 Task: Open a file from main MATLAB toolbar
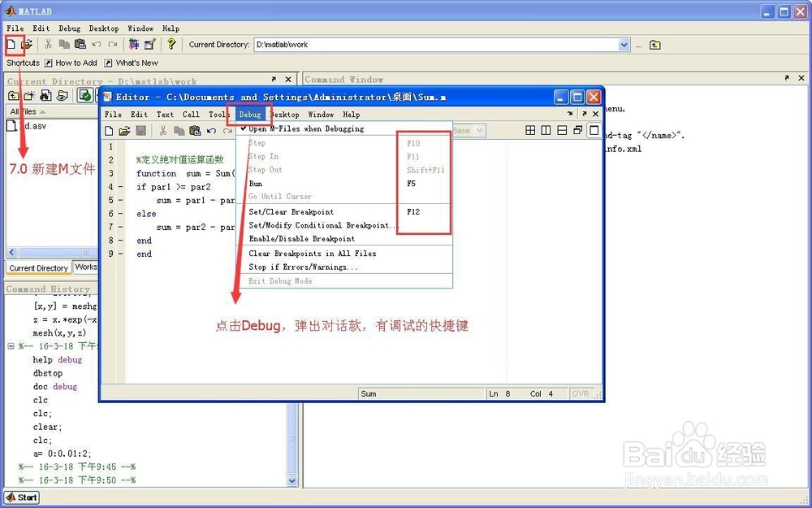[27, 45]
